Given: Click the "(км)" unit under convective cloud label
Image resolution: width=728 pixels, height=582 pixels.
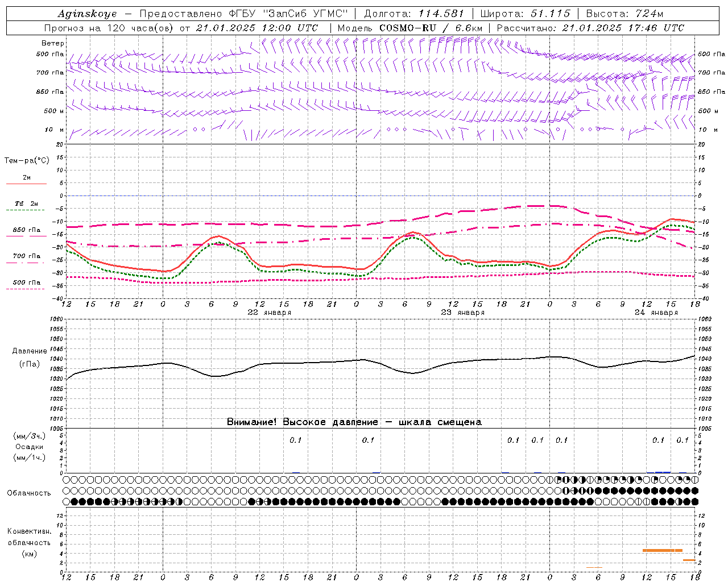Looking at the screenshot, I should 29,554.
